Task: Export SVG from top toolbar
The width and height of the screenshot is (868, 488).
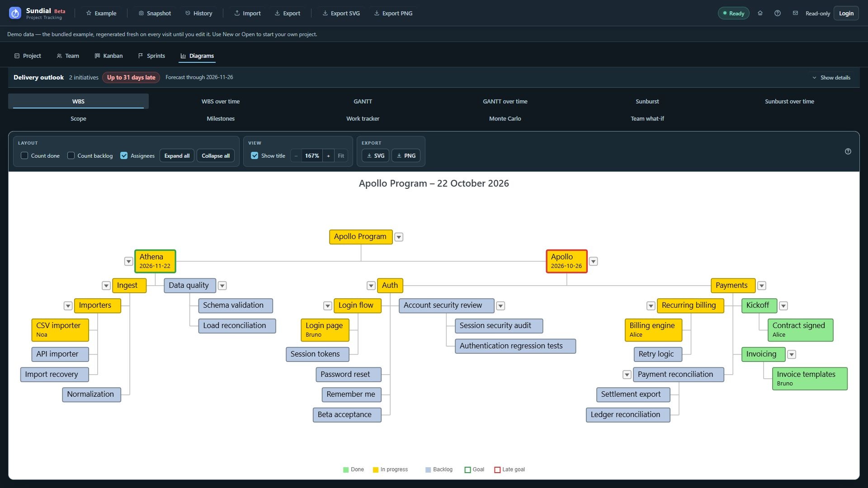Action: point(341,13)
